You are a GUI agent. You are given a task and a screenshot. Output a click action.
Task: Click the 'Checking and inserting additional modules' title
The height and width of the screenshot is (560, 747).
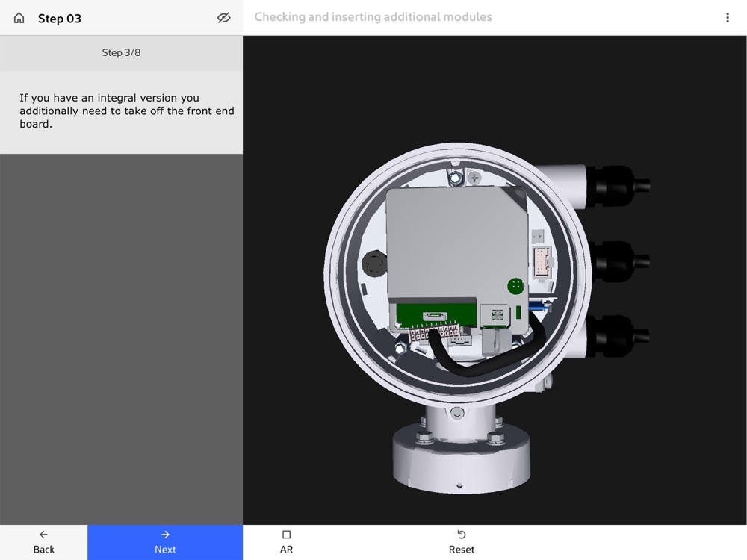373,17
